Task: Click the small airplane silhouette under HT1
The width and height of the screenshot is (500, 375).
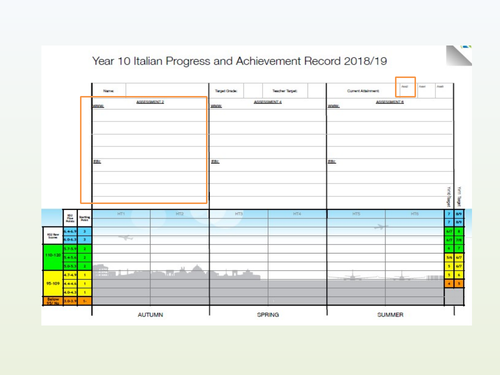Action: 125,238
